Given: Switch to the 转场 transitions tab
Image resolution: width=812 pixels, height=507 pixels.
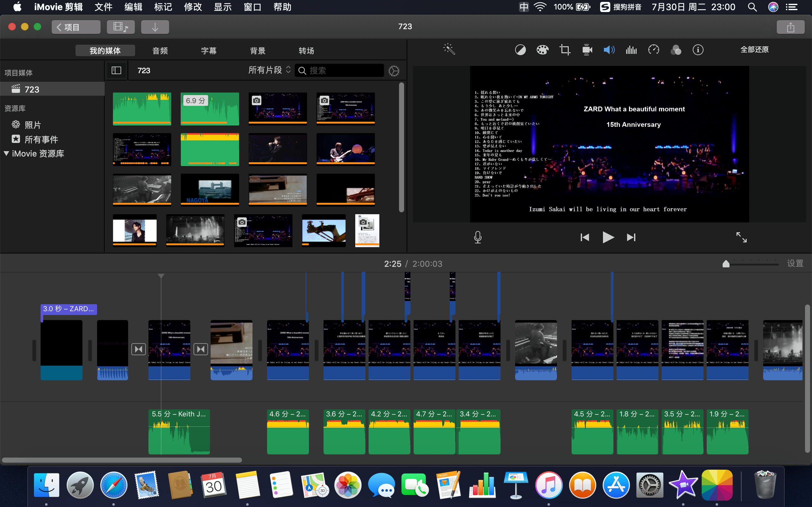Looking at the screenshot, I should pyautogui.click(x=306, y=51).
